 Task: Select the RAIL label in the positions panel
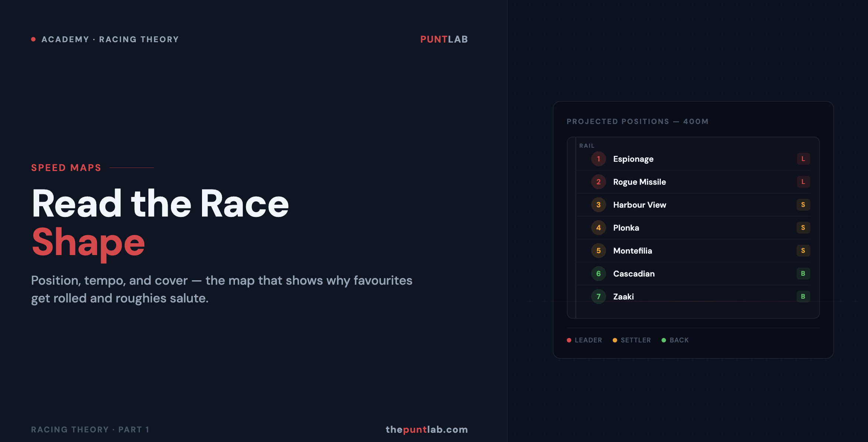click(587, 145)
